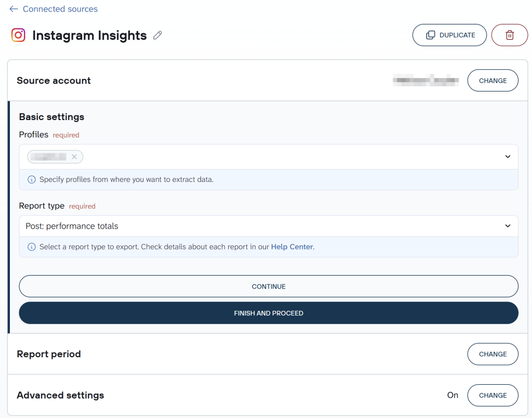Click the 'Specify profiles' hint text
The width and height of the screenshot is (532, 418).
pos(126,180)
